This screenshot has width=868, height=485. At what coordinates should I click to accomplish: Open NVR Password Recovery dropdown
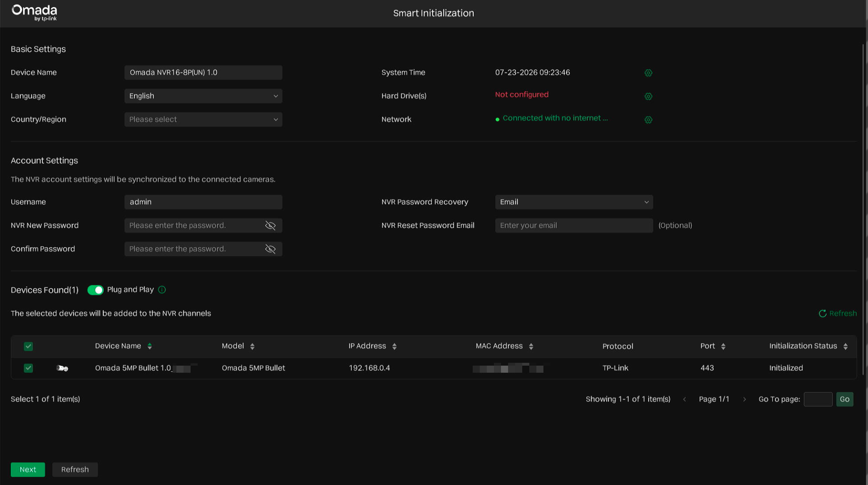point(574,202)
